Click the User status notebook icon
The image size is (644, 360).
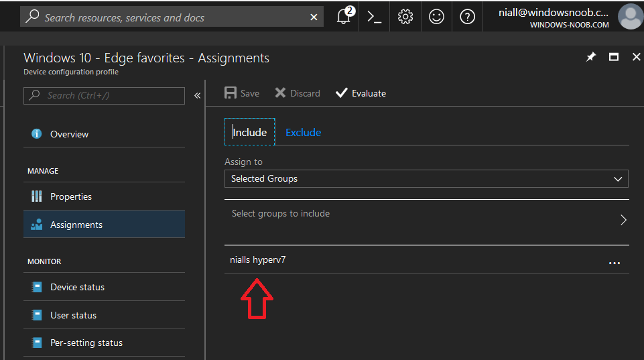tap(37, 315)
